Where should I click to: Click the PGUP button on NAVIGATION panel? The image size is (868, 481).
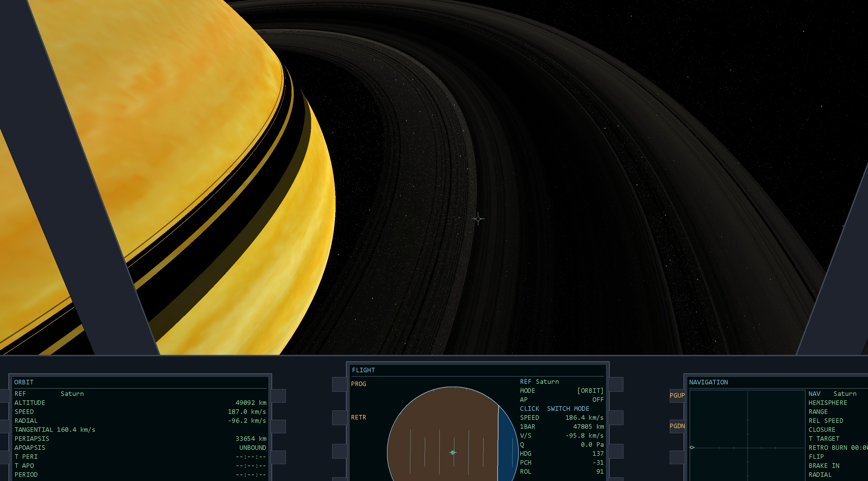click(x=677, y=395)
